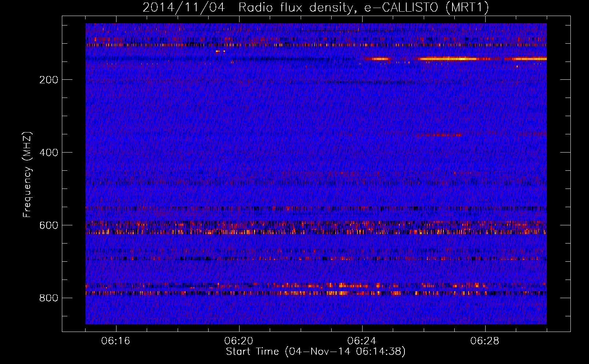This screenshot has width=589, height=364.
Task: Click the 06:16 time tick label
Action: [116, 341]
